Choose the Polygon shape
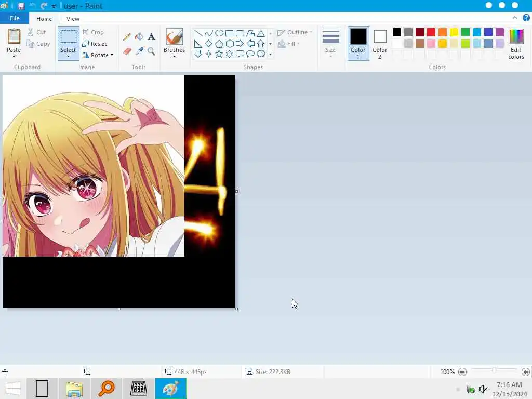This screenshot has height=399, width=532. [x=250, y=33]
